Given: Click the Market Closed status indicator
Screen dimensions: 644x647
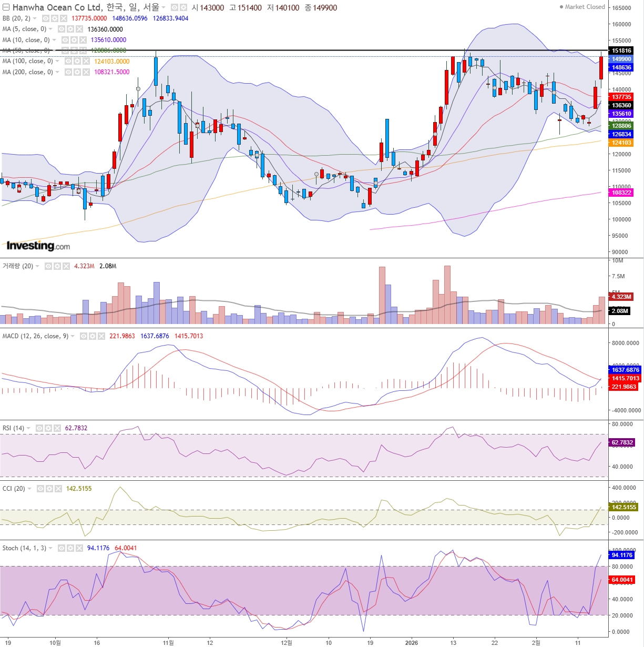Looking at the screenshot, I should coord(582,7).
